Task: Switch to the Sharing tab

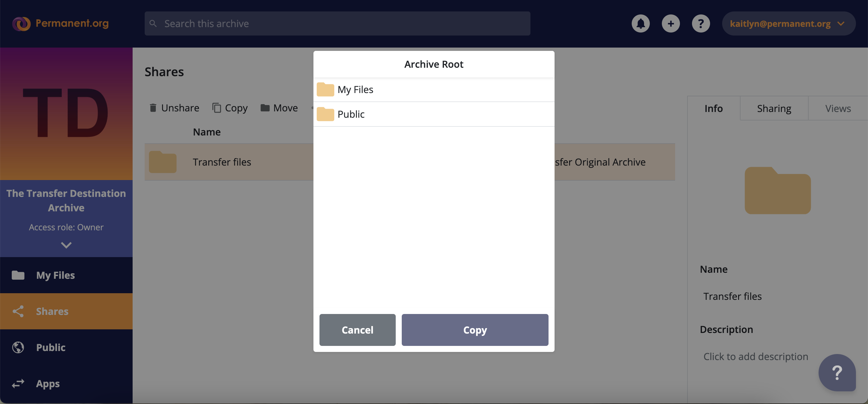Action: point(774,108)
